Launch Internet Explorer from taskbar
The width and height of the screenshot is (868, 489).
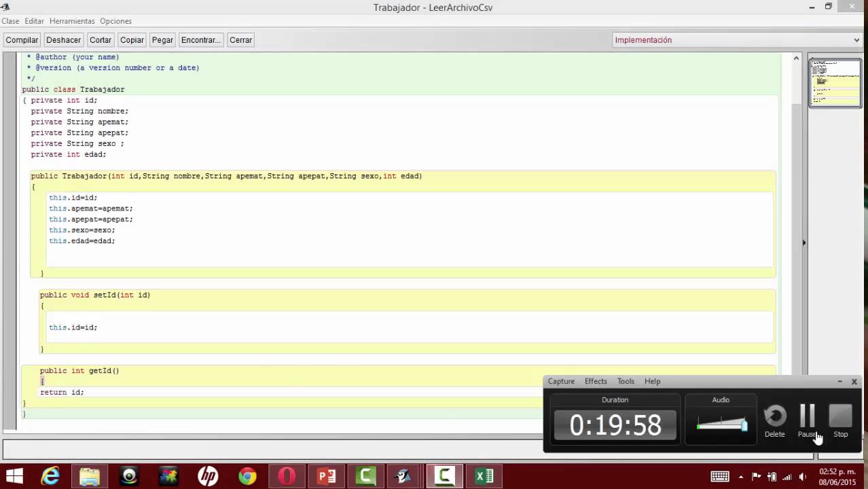pos(50,476)
